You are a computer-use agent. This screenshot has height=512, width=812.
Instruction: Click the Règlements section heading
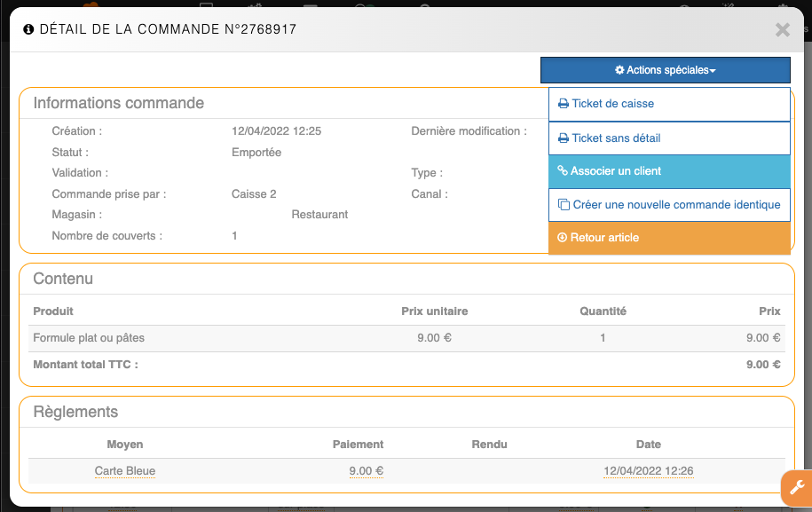pos(75,412)
